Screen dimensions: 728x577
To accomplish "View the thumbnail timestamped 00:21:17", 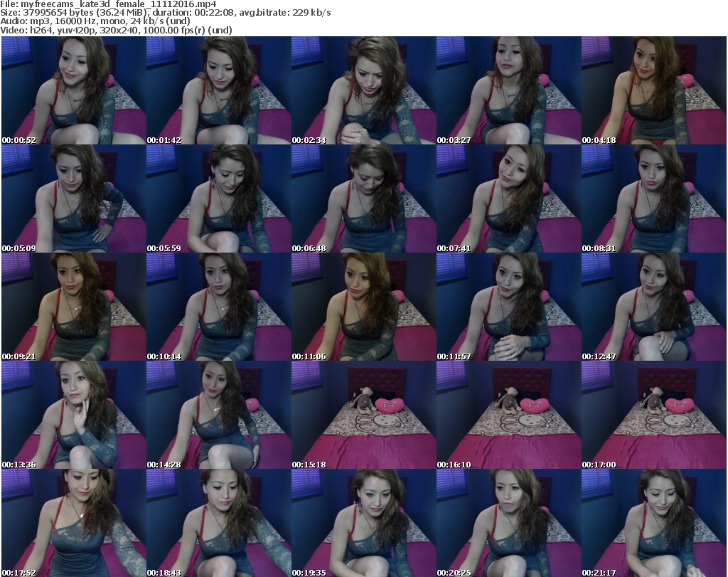I will [x=654, y=523].
